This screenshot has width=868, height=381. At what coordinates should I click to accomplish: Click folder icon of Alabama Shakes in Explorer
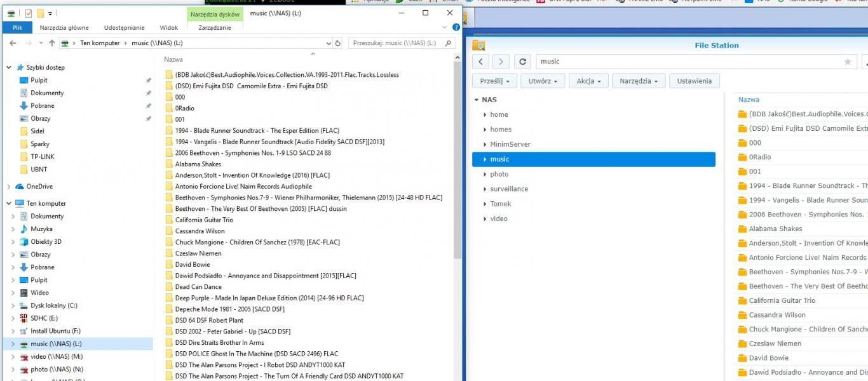169,164
